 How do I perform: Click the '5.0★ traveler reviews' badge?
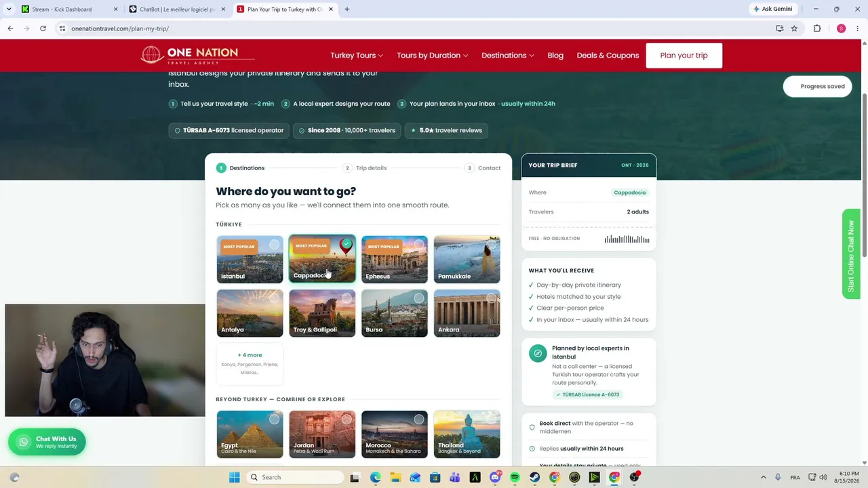pyautogui.click(x=446, y=130)
